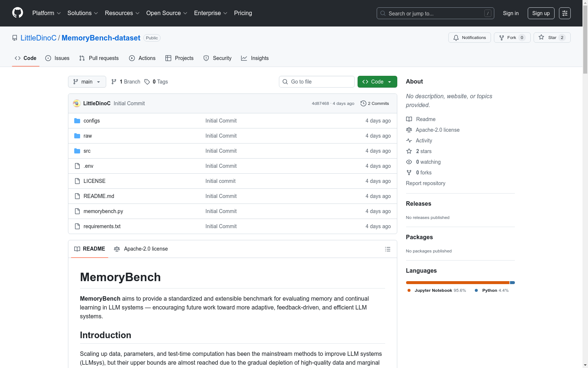Open the Readme link in About
This screenshot has height=368, width=588.
tap(421, 119)
